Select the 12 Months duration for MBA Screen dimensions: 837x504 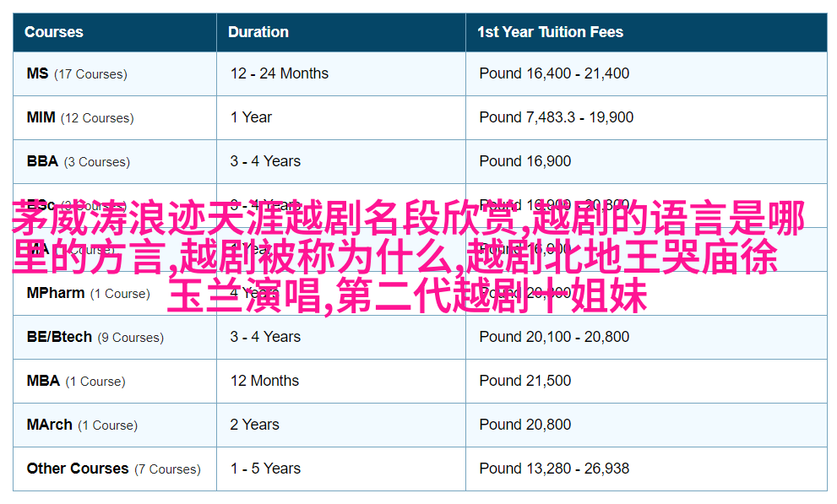pos(264,381)
